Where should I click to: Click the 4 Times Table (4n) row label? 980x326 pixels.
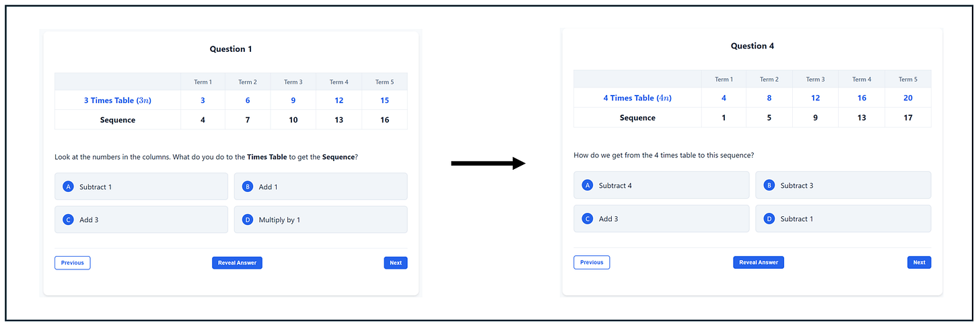coord(637,98)
